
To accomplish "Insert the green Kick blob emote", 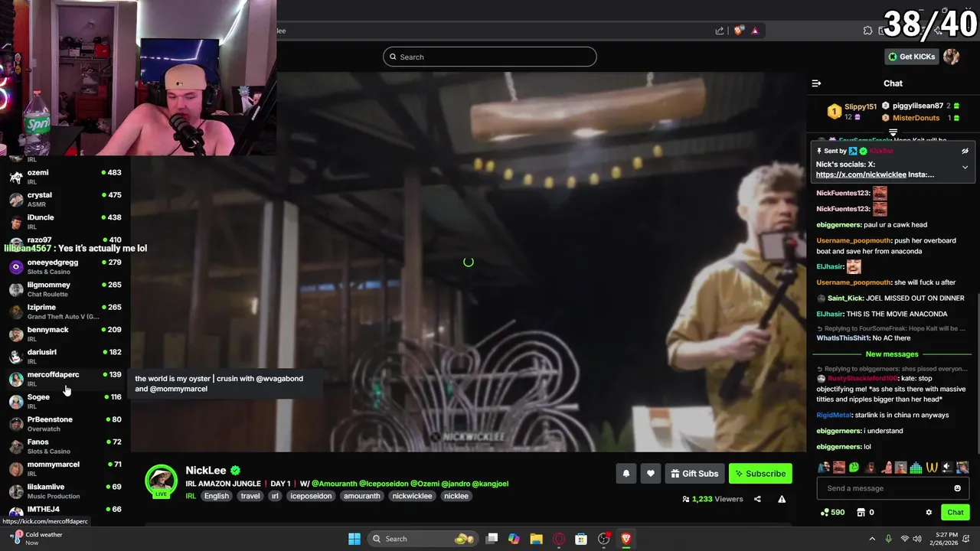I will click(854, 468).
